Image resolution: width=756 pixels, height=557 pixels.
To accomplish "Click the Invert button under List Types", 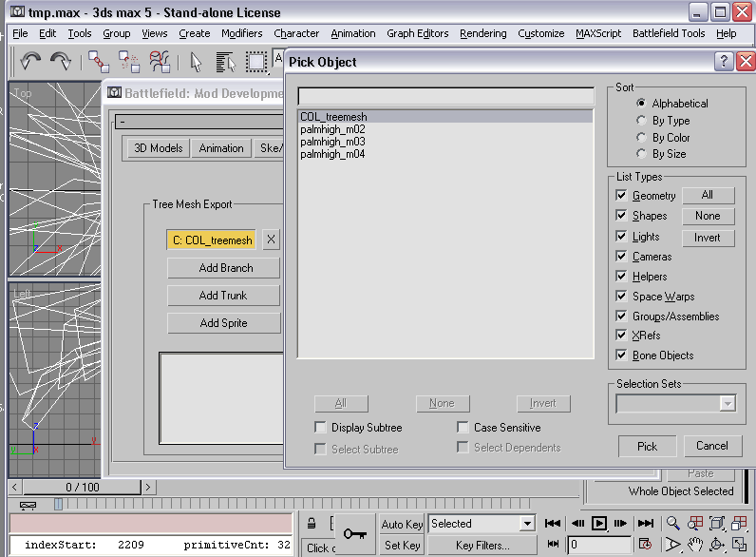I will (x=708, y=238).
